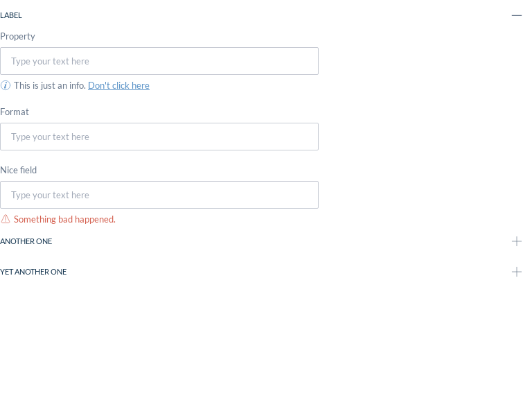532x416 pixels.
Task: Collapse the LABEL section minus icon
Action: point(517,15)
